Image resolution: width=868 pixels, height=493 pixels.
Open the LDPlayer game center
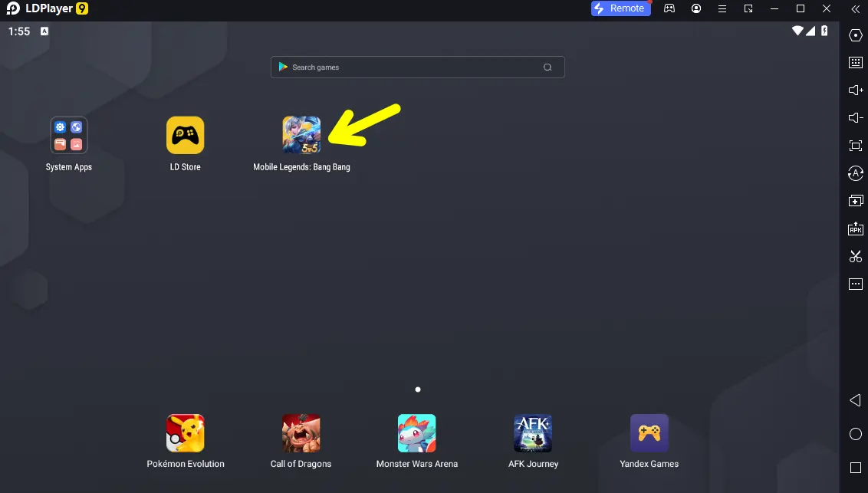669,8
